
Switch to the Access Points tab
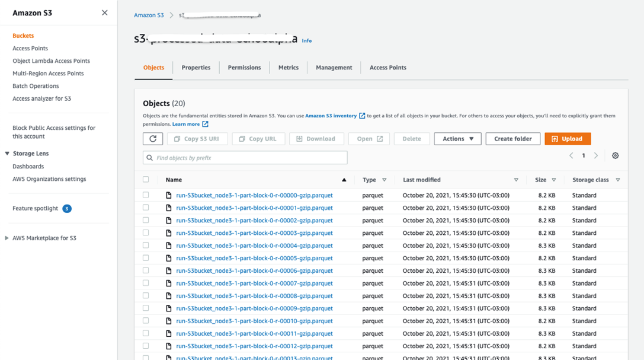[x=387, y=68]
